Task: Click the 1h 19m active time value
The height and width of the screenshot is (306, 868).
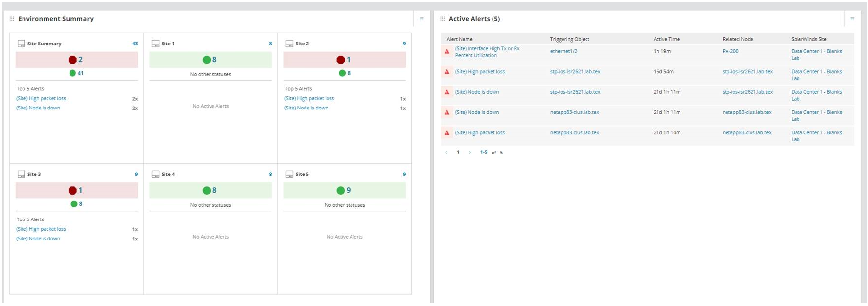Action: [662, 51]
